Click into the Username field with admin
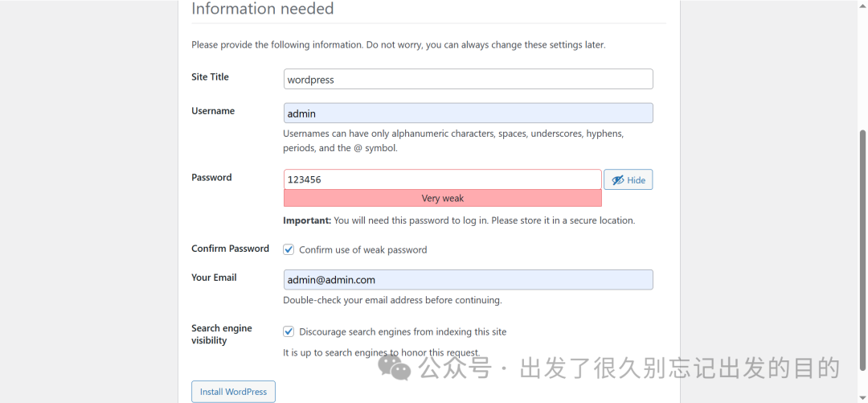Viewport: 868px width, 403px height. coord(468,113)
